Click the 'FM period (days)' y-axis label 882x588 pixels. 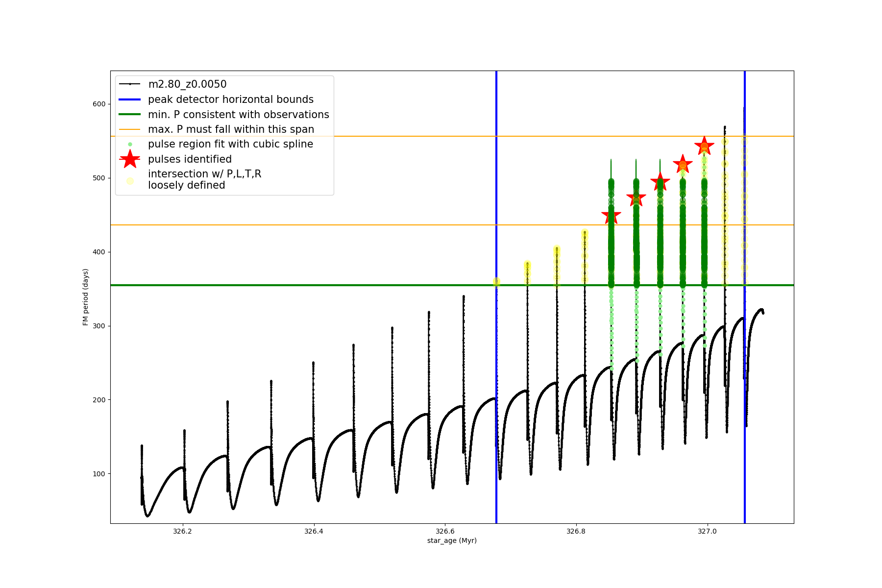tap(86, 297)
